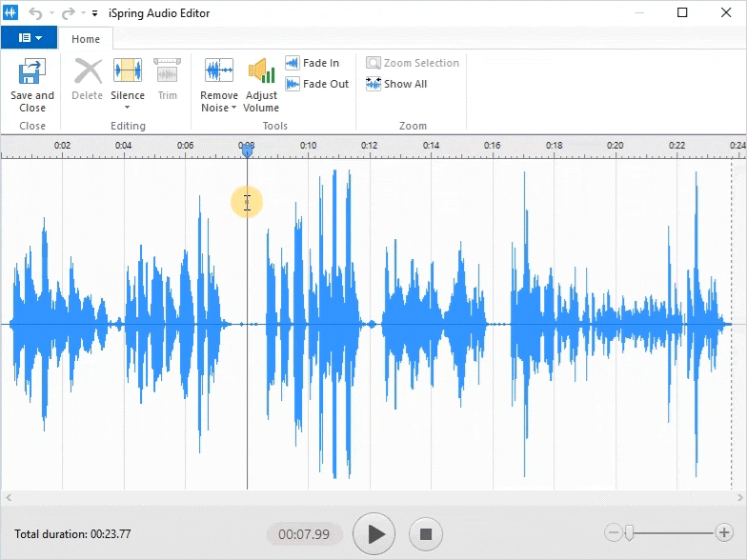The image size is (747, 560).
Task: Expand the Silence dropdown arrow
Action: pyautogui.click(x=128, y=108)
